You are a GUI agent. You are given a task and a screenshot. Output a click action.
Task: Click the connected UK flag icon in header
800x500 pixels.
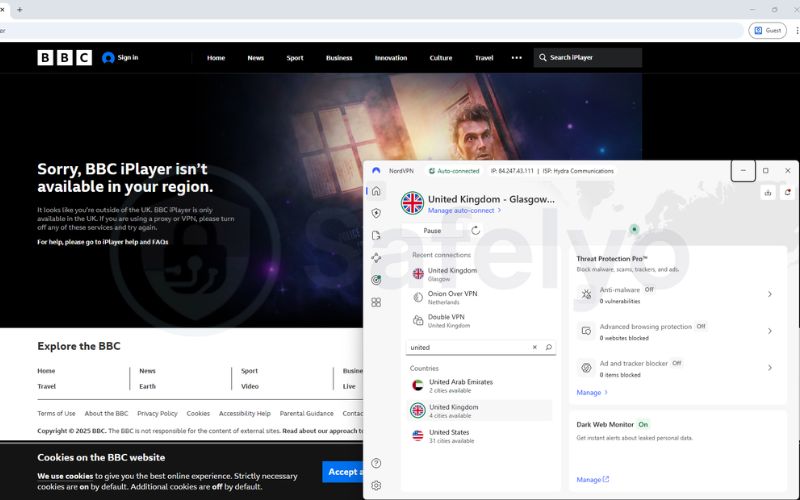pos(412,203)
